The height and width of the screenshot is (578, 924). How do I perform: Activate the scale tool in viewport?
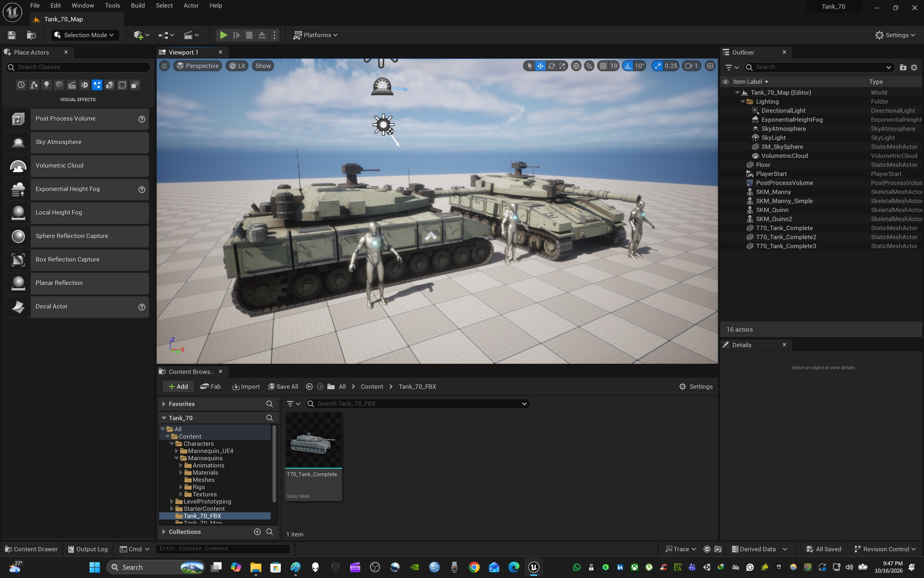[562, 66]
